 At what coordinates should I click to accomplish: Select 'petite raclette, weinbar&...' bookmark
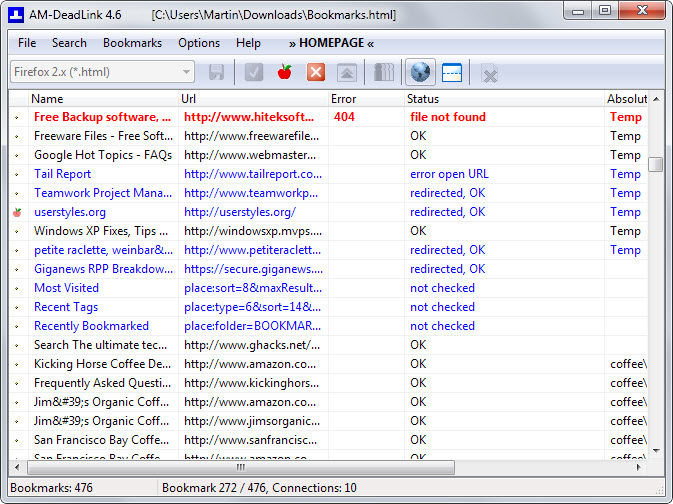[103, 250]
